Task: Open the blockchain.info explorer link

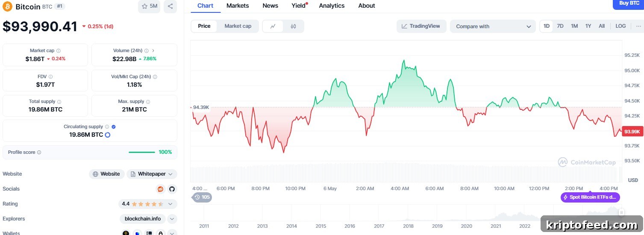Action: pos(143,219)
